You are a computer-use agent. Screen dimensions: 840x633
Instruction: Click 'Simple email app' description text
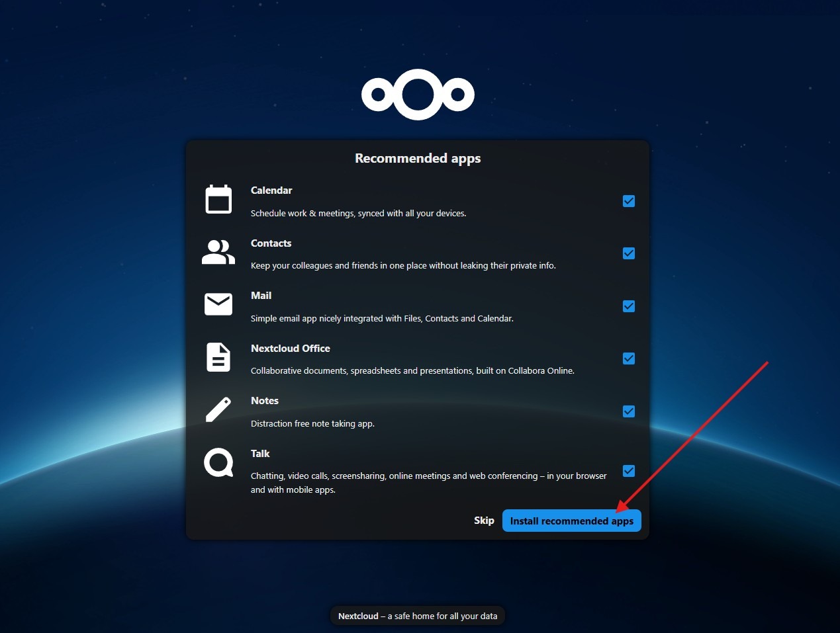click(x=382, y=319)
